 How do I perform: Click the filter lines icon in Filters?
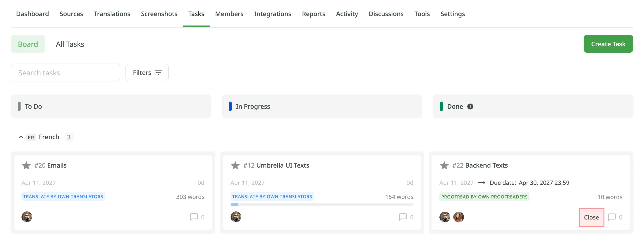click(159, 73)
